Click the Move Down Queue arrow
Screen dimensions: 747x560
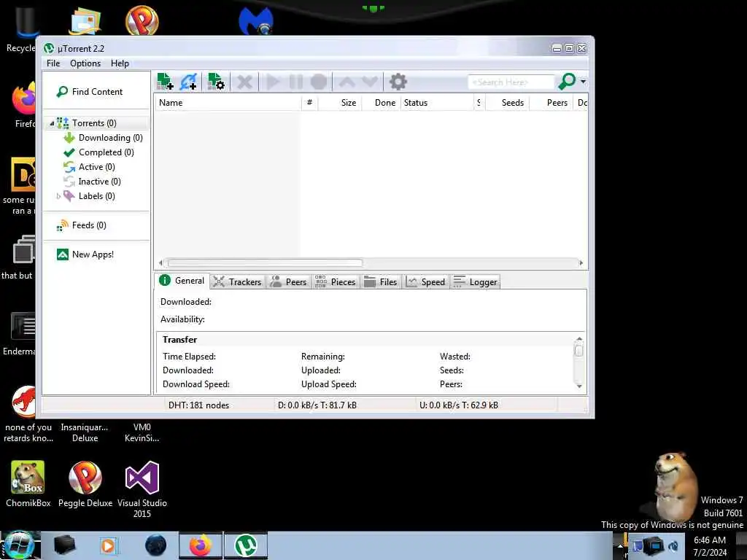pyautogui.click(x=370, y=82)
